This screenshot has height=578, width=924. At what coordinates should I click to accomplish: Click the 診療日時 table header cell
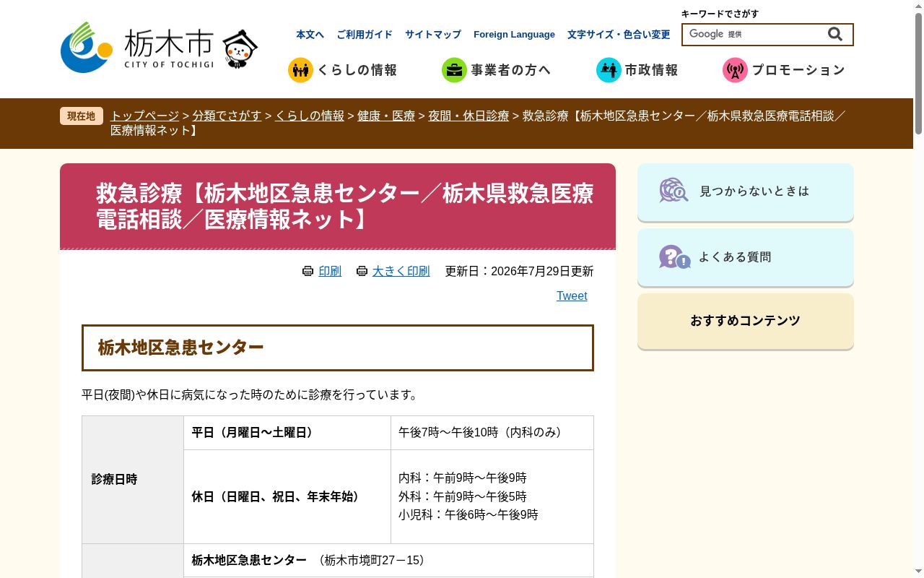(133, 479)
